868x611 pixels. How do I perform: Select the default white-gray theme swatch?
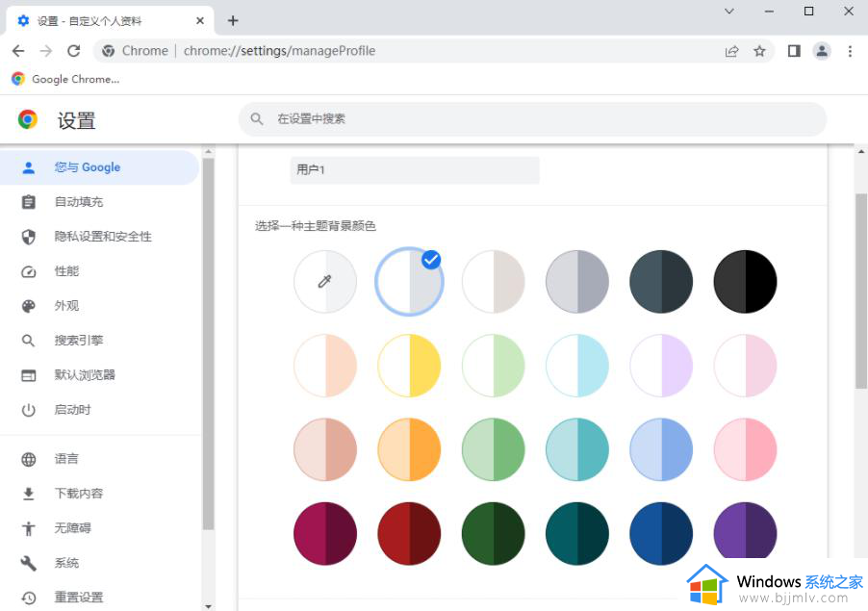click(x=410, y=282)
